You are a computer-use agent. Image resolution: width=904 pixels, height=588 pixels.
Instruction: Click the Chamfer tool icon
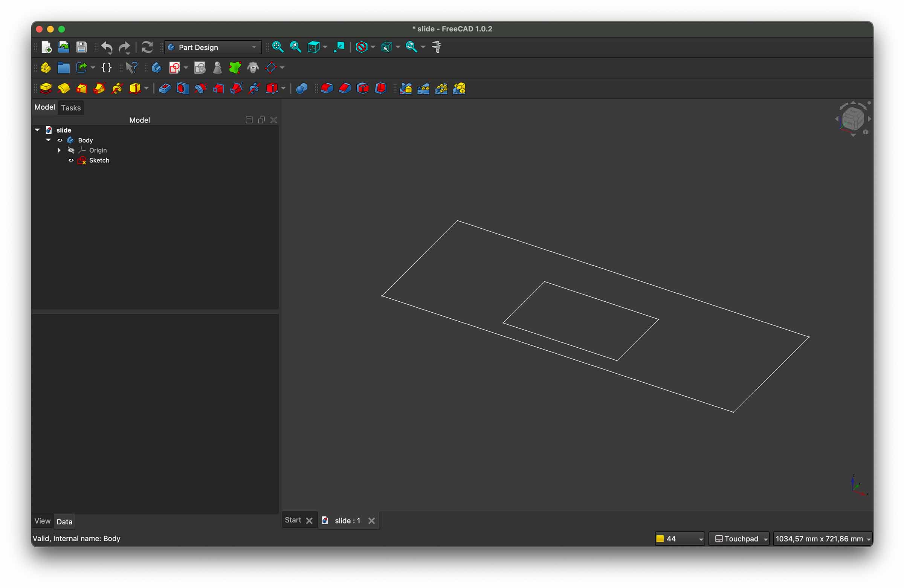(x=345, y=89)
